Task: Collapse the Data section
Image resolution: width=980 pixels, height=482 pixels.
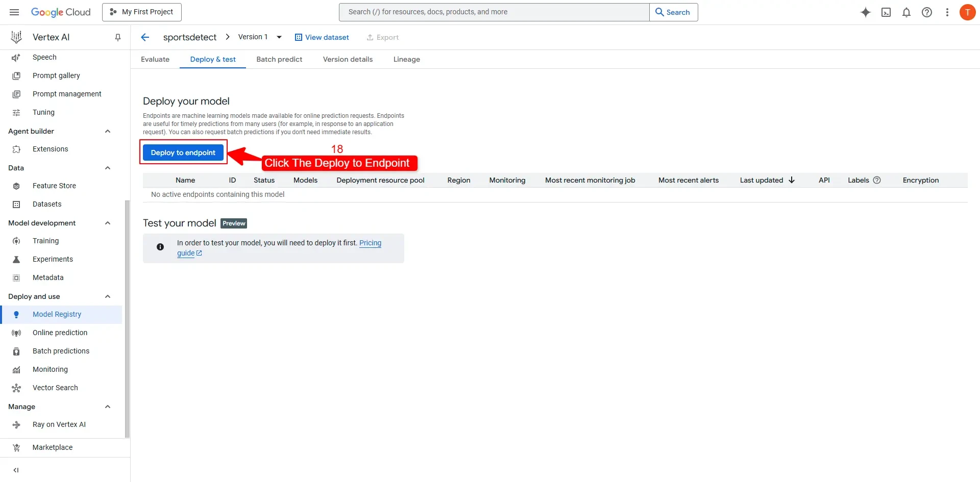Action: pyautogui.click(x=108, y=168)
